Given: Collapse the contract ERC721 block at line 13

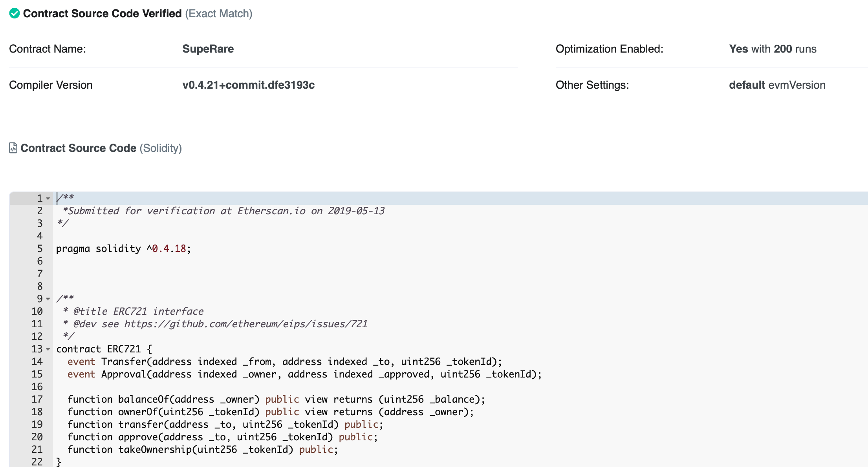Looking at the screenshot, I should pos(48,349).
